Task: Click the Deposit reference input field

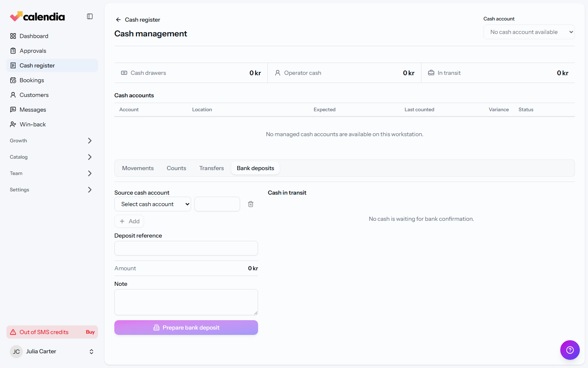Action: [x=186, y=248]
